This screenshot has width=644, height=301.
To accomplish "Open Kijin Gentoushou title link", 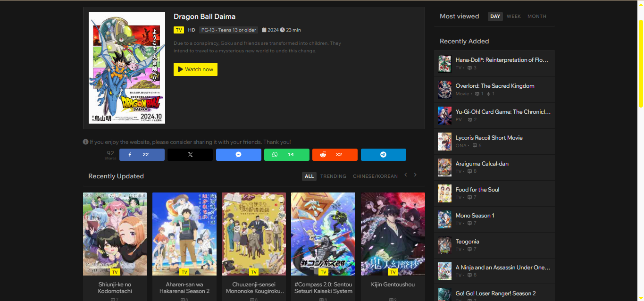I will [393, 284].
